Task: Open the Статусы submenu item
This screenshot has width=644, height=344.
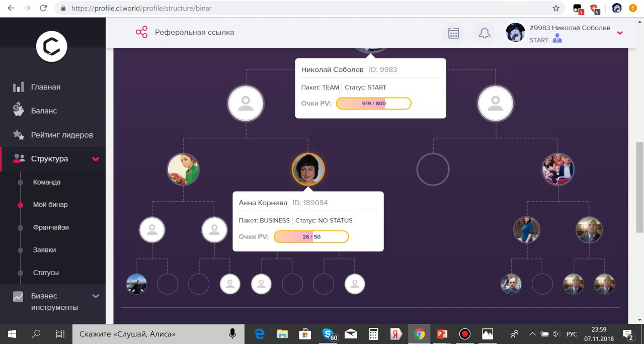Action: coord(46,273)
